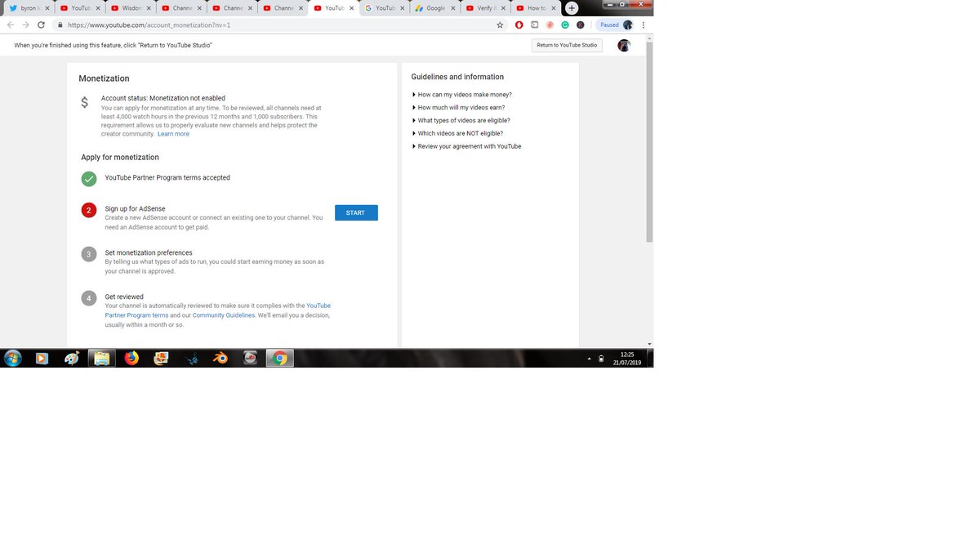Close the Wisdom tab

pyautogui.click(x=150, y=8)
